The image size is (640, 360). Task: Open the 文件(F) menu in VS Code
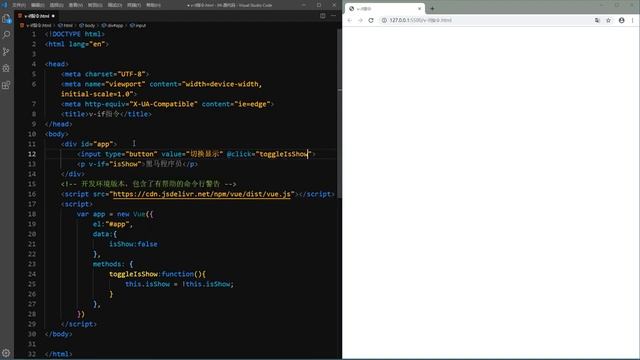pyautogui.click(x=19, y=5)
